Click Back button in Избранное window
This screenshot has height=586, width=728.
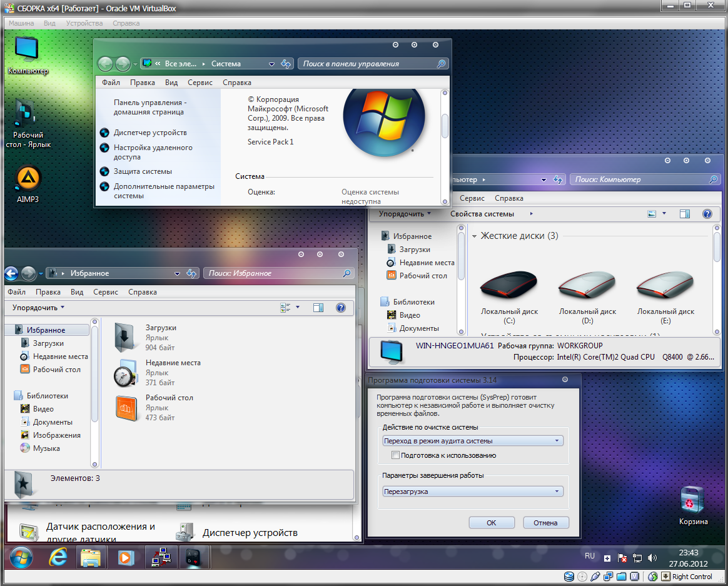tap(12, 273)
